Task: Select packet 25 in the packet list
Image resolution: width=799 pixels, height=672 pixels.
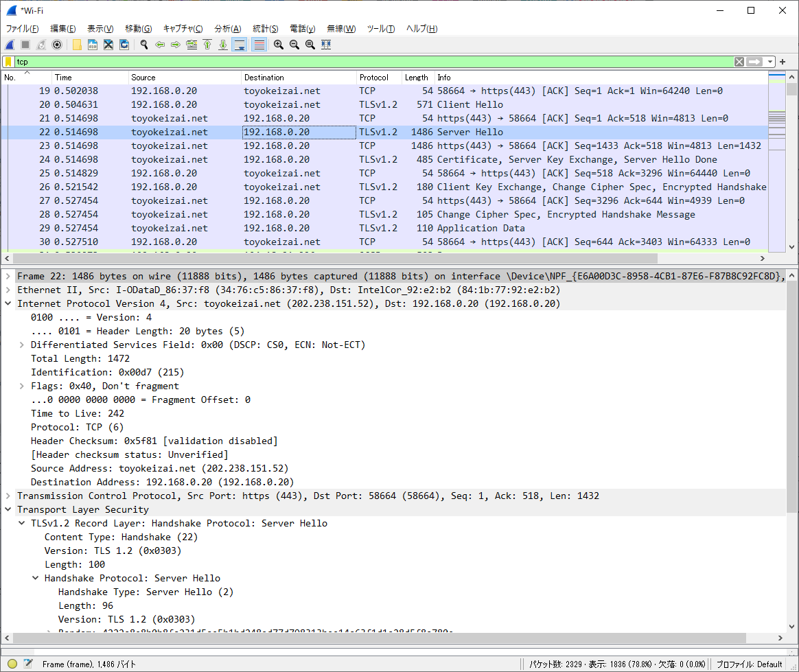Action: [x=206, y=173]
